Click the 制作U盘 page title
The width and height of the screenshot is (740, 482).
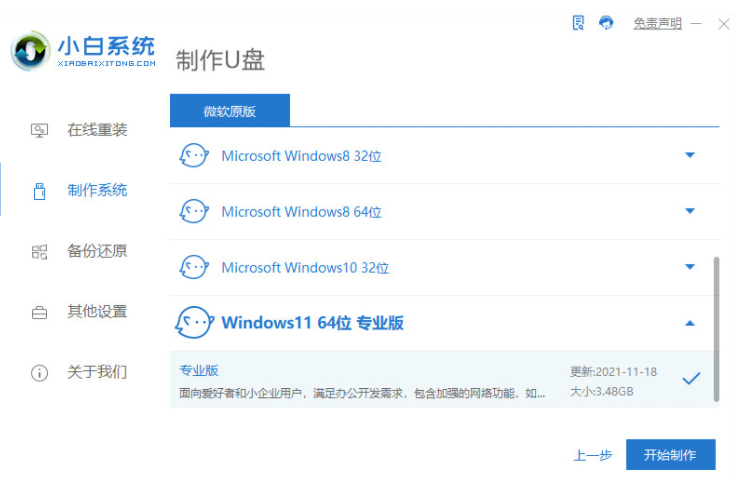tap(220, 60)
